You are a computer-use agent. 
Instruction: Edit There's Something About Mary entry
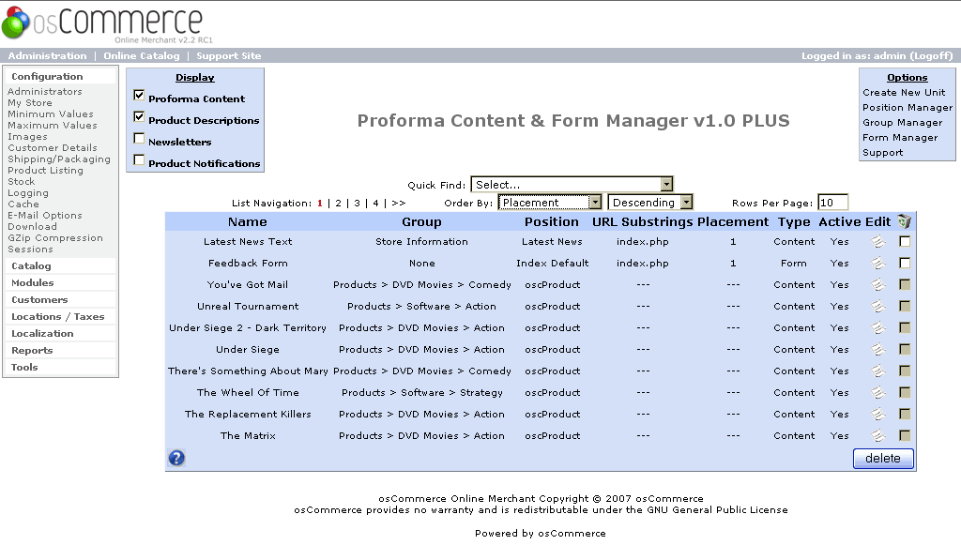[x=878, y=371]
